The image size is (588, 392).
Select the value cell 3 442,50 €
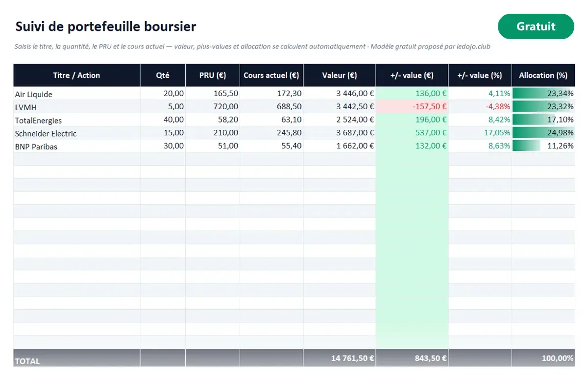coord(340,107)
